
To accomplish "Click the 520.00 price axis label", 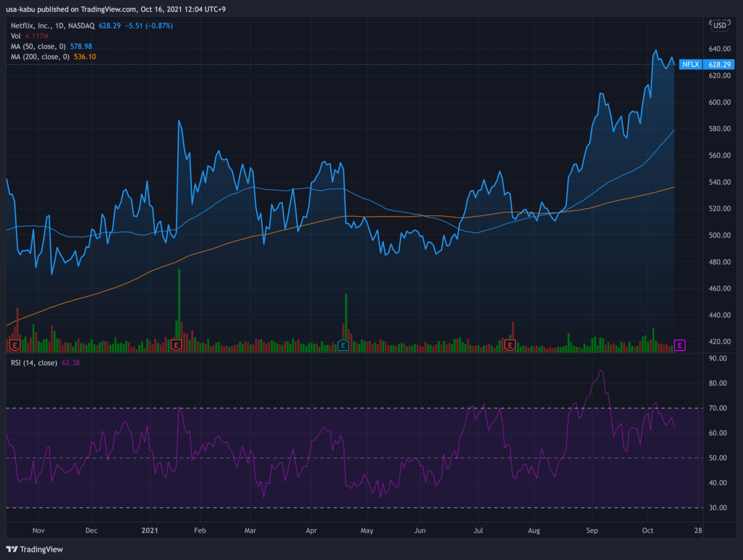I will [720, 209].
